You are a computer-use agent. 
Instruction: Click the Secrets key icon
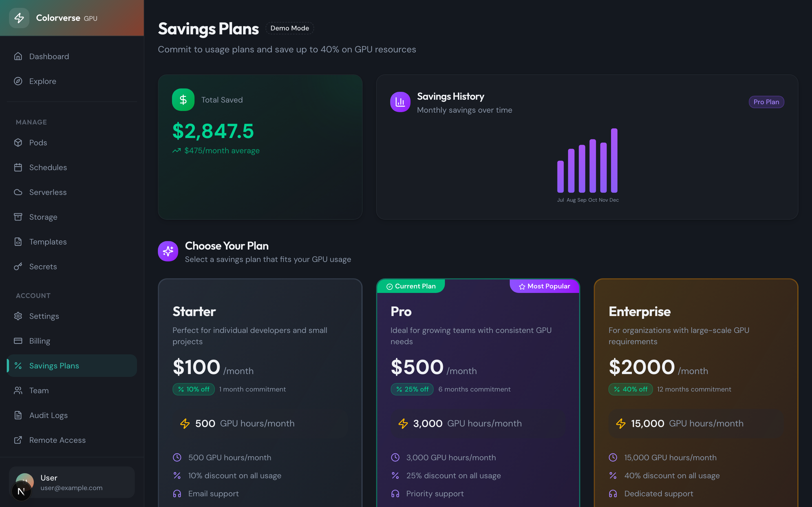point(18,266)
